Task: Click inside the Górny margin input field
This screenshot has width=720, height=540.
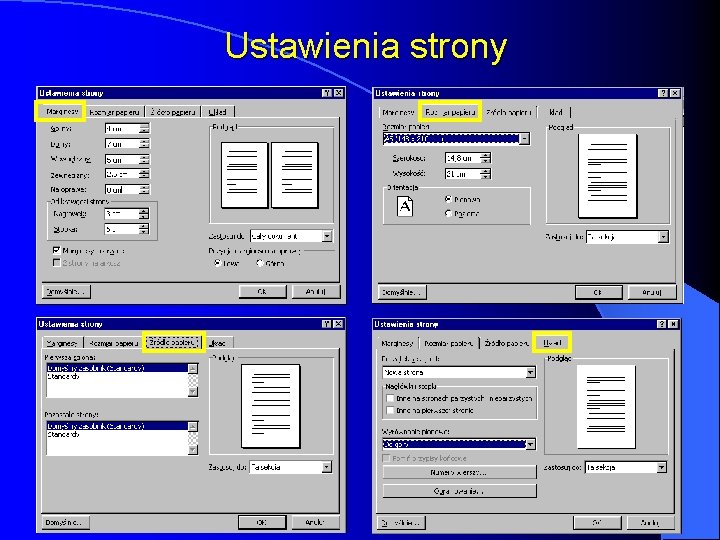Action: (122, 129)
